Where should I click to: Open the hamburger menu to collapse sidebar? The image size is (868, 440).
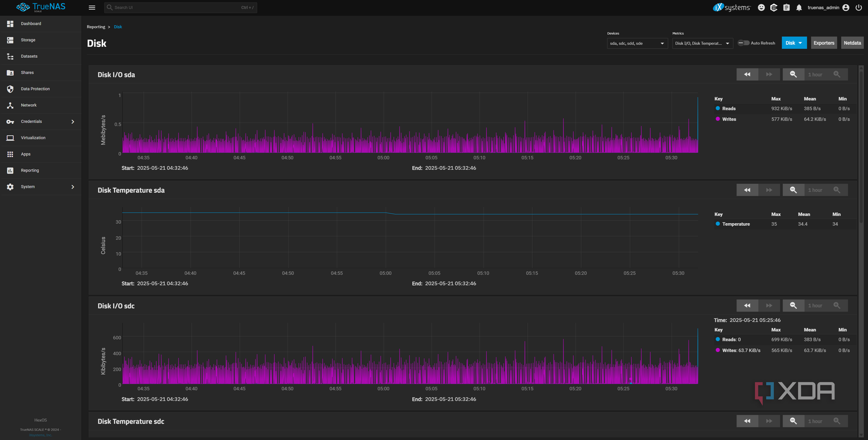92,7
